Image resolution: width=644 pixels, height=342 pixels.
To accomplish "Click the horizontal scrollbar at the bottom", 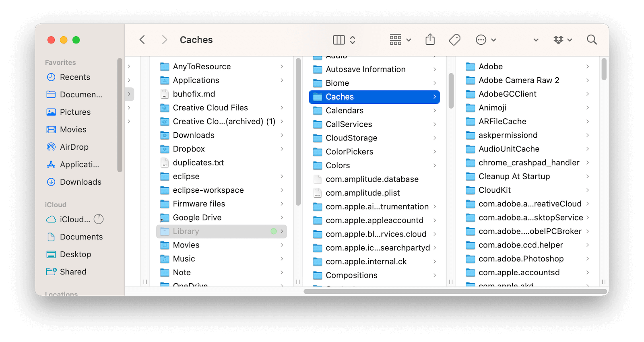I will point(455,291).
